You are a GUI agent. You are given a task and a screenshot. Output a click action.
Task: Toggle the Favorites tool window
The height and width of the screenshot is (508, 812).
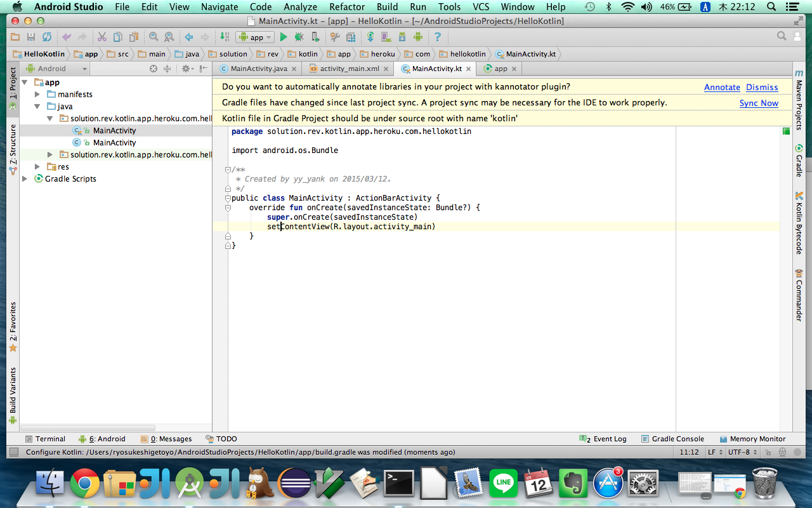tap(13, 327)
